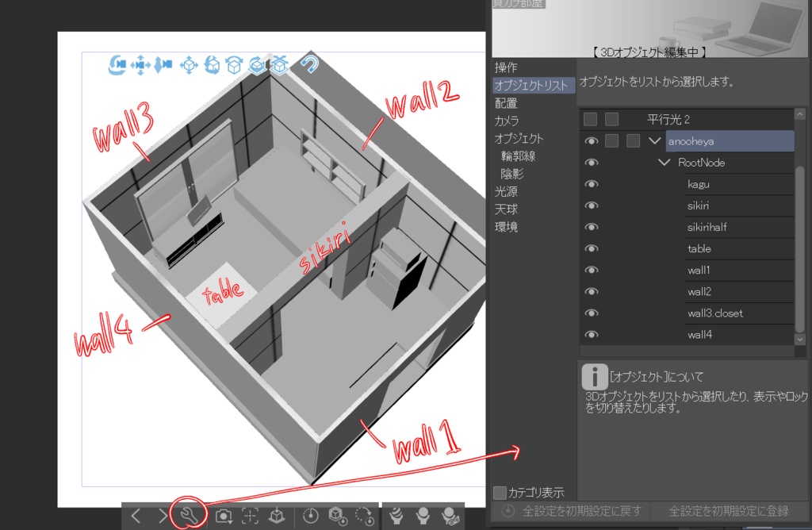Select the rotate cube on ground plane icon
Screen dimensions: 812x530
tap(257, 65)
